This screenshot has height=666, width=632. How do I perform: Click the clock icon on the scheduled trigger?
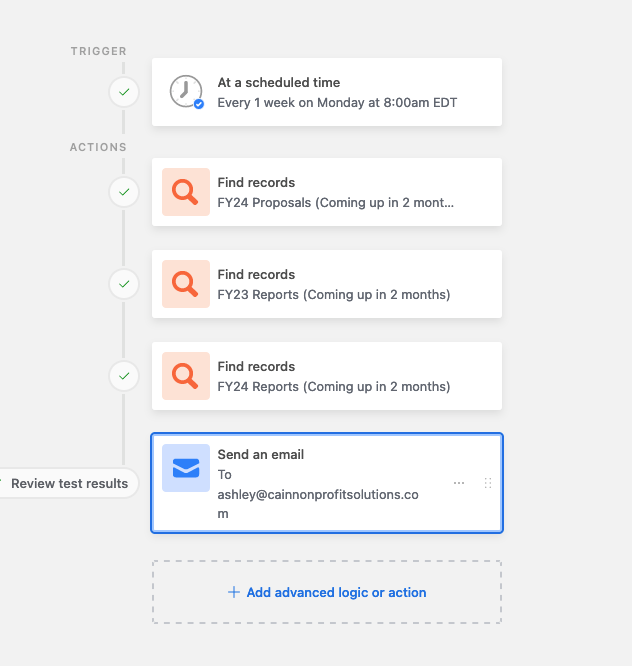point(186,92)
